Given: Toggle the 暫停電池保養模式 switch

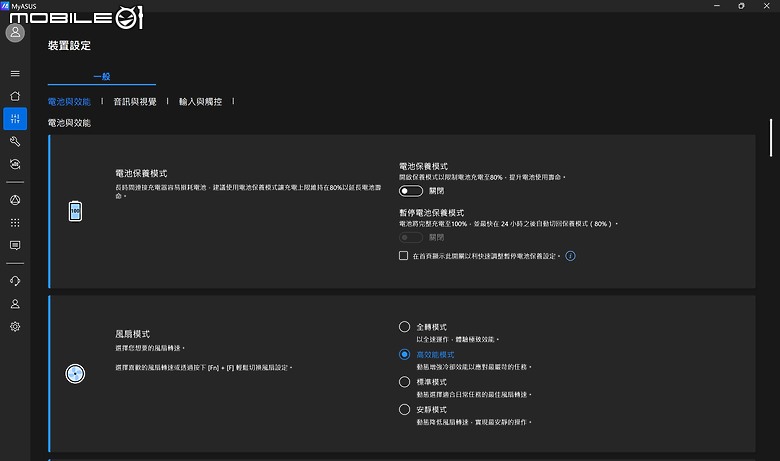Looking at the screenshot, I should click(411, 238).
